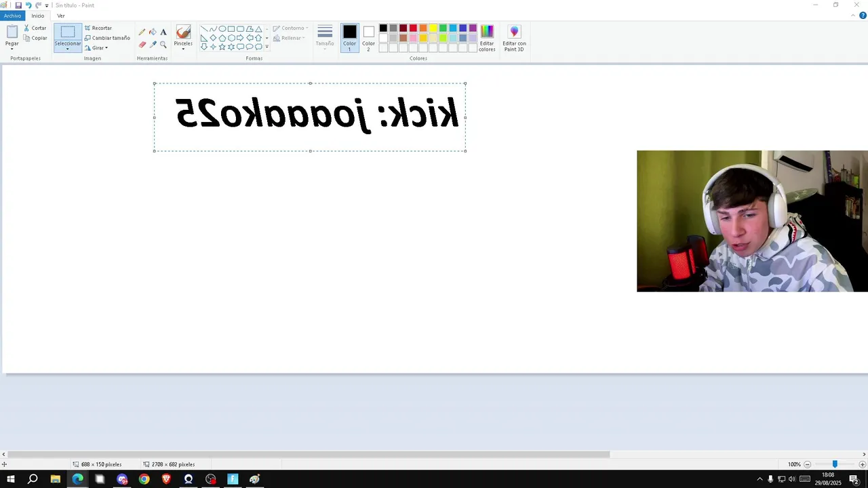Click Recortar to crop the selection
The height and width of the screenshot is (488, 868).
[98, 28]
